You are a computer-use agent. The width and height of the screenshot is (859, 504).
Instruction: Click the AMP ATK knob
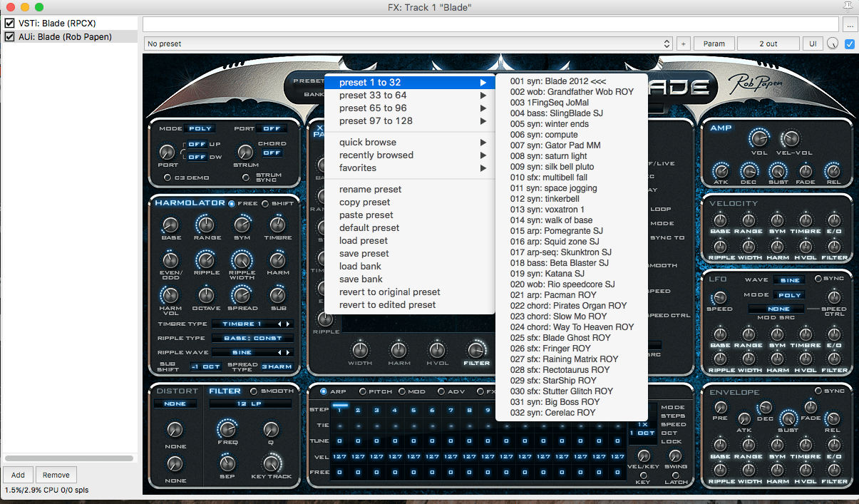[x=721, y=171]
